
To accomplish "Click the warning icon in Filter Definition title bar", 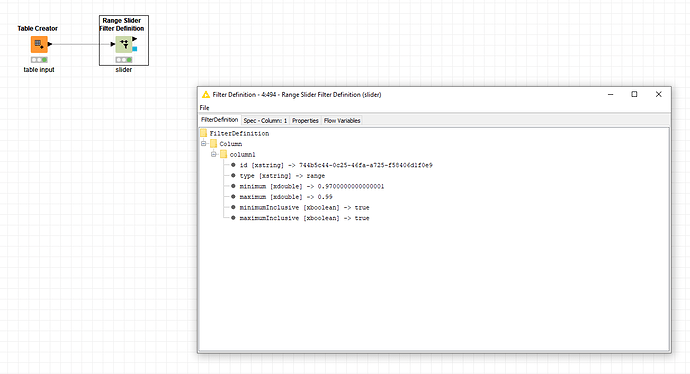I will 206,95.
